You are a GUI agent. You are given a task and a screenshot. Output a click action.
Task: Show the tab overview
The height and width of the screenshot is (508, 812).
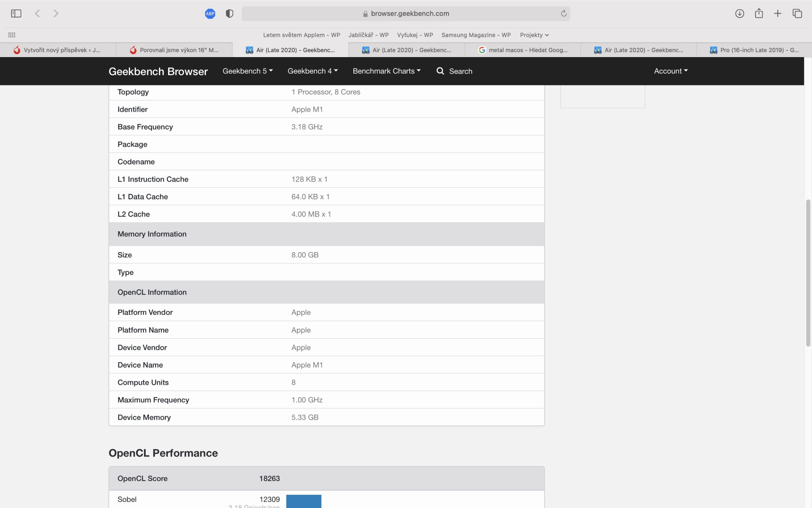click(x=797, y=13)
